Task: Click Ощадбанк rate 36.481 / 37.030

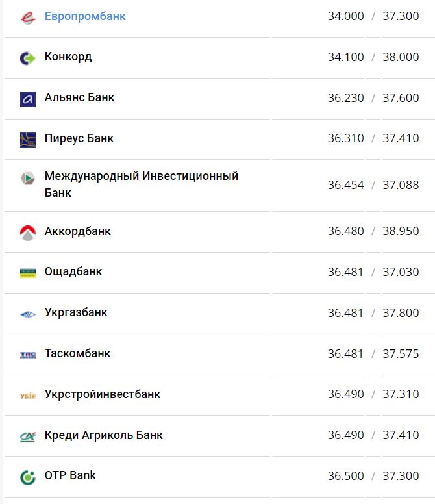Action: tap(373, 272)
